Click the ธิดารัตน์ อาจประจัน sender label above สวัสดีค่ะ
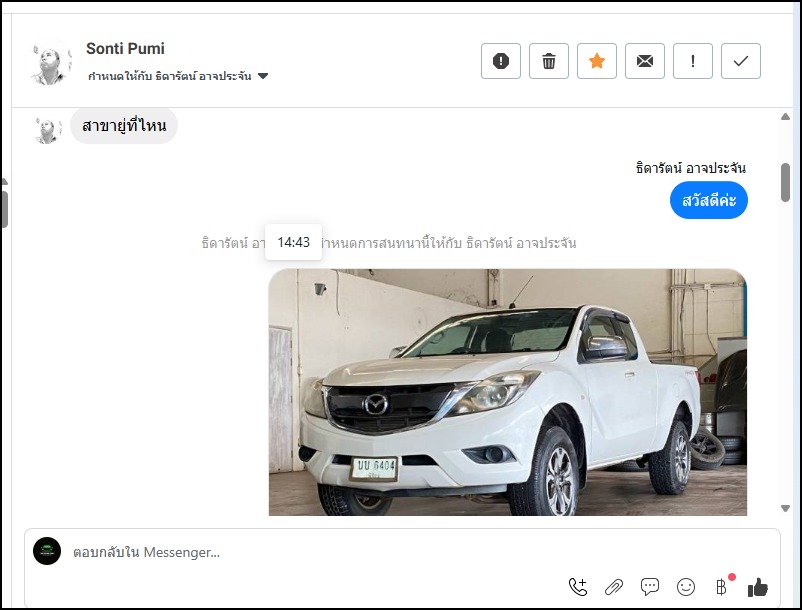Viewport: 802px width, 610px height. pyautogui.click(x=690, y=168)
